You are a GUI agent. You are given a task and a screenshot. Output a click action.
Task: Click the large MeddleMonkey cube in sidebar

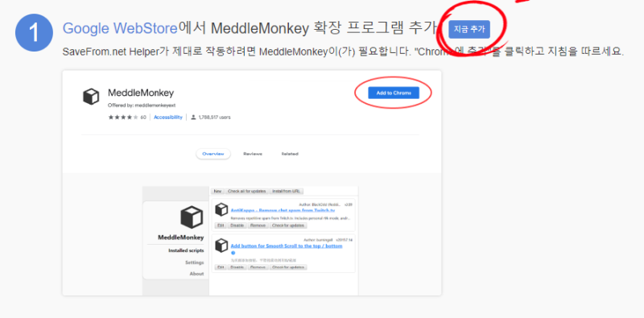(192, 217)
